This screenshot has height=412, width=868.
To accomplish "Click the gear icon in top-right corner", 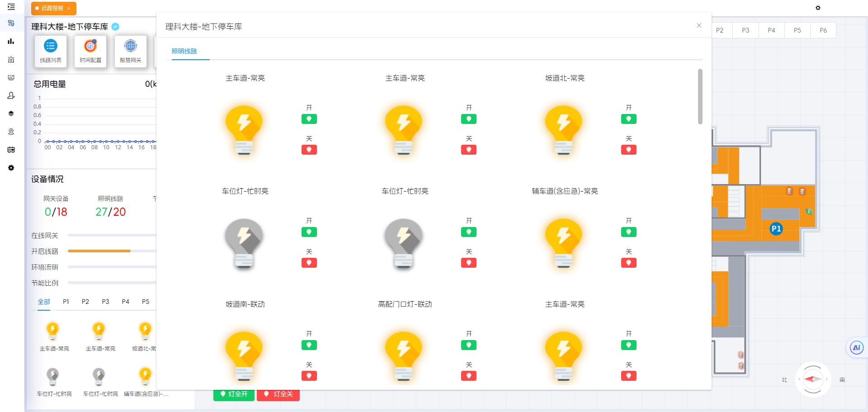I will pos(818,8).
